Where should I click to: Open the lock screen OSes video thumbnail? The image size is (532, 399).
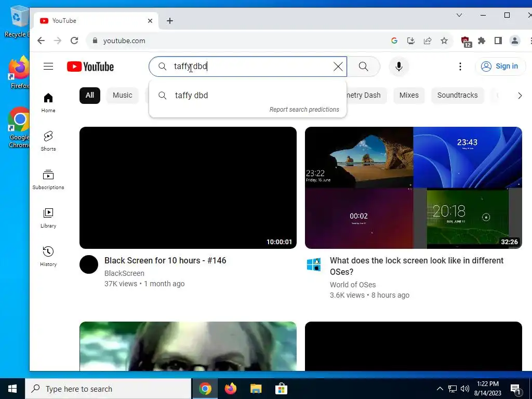[413, 188]
